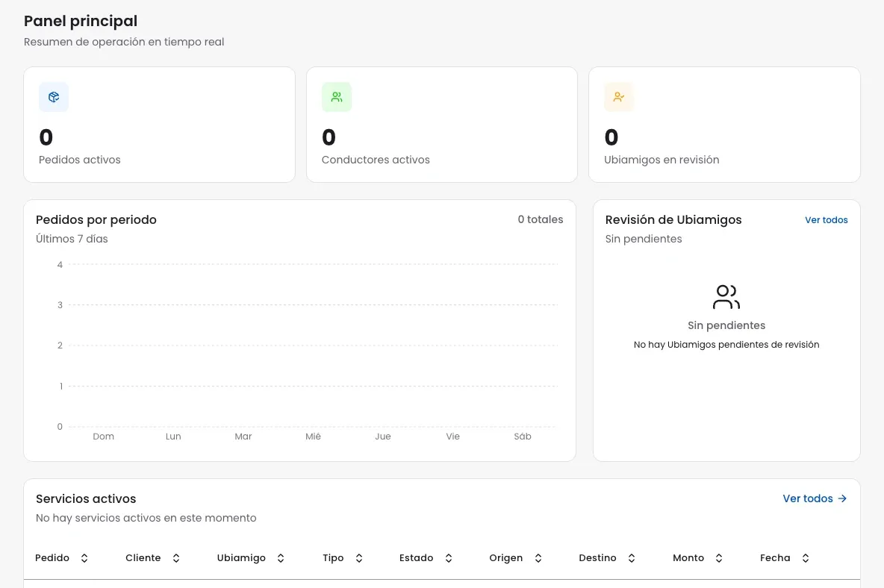
Task: Click the Últimos 7 días subtitle
Action: tap(72, 239)
